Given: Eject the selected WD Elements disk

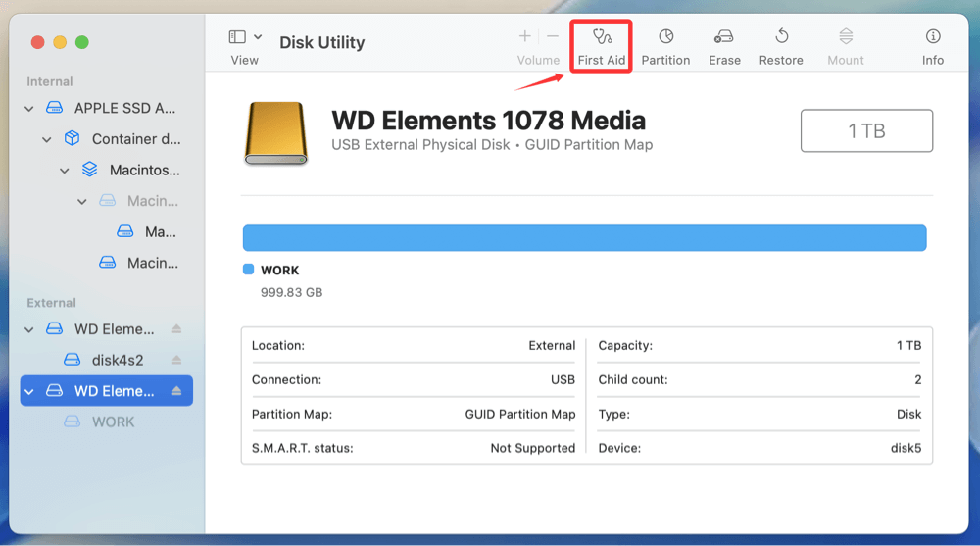Looking at the screenshot, I should tap(176, 391).
